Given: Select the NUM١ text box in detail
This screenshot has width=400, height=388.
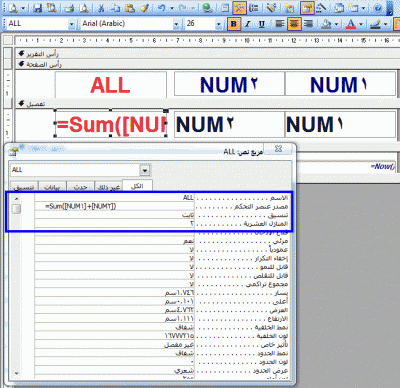Looking at the screenshot, I should [340, 124].
